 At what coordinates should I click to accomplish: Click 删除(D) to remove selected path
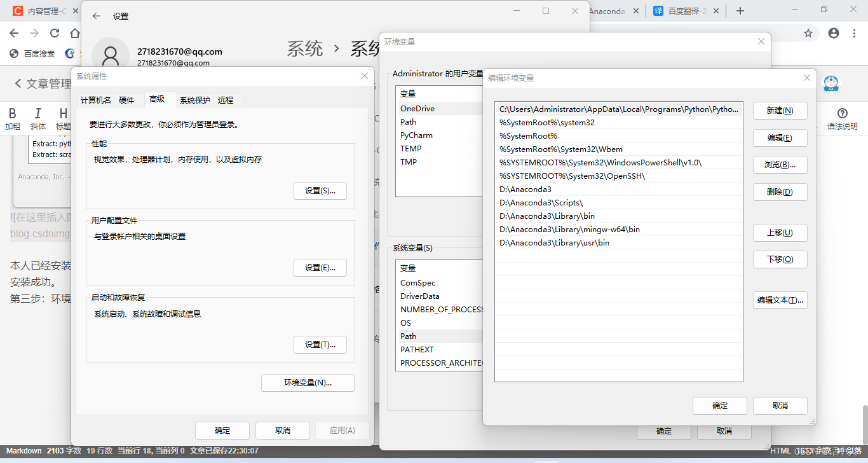point(780,192)
